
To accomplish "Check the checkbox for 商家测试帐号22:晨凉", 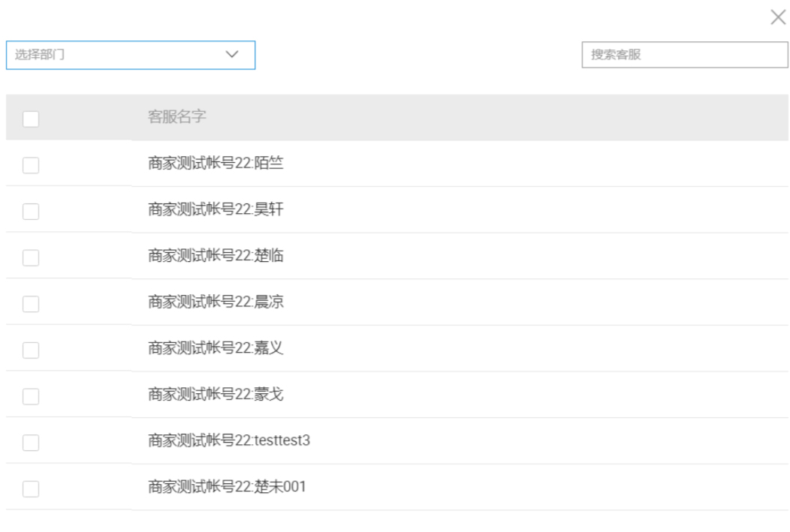I will [31, 303].
